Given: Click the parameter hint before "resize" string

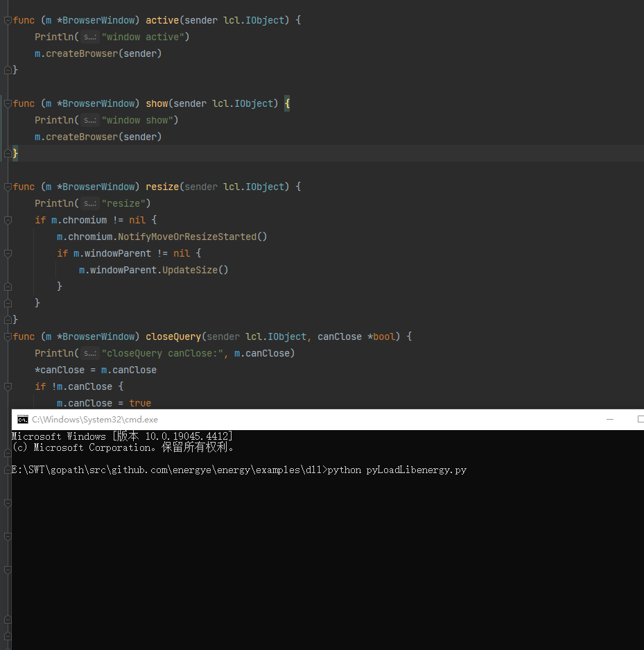Looking at the screenshot, I should [90, 203].
